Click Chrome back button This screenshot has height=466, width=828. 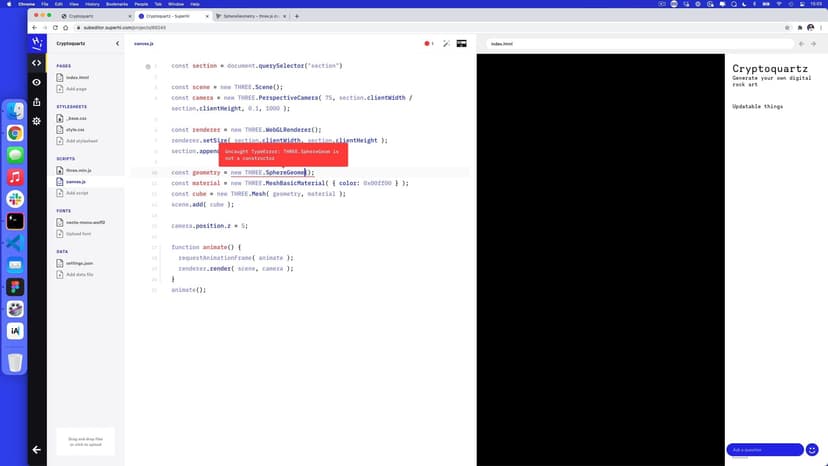coord(34,27)
